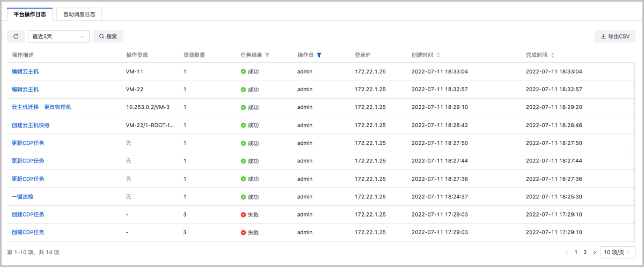Select the 平台操作日志 tab
The image size is (644, 267).
coord(30,14)
